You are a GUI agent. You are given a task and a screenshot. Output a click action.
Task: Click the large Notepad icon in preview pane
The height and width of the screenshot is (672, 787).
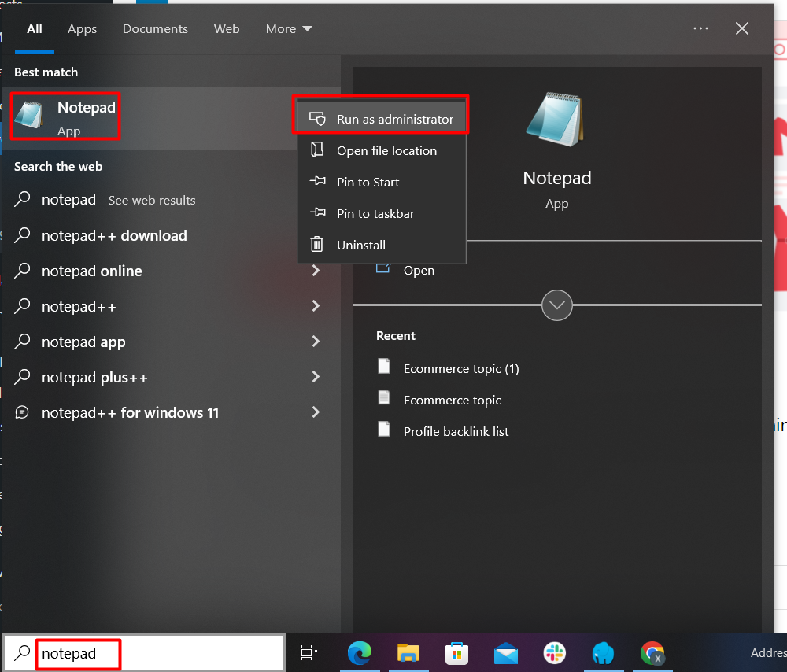tap(556, 120)
